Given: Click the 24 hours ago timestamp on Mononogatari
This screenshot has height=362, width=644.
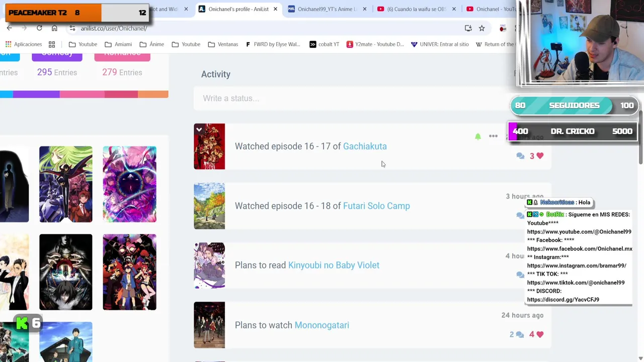Looking at the screenshot, I should click(522, 315).
